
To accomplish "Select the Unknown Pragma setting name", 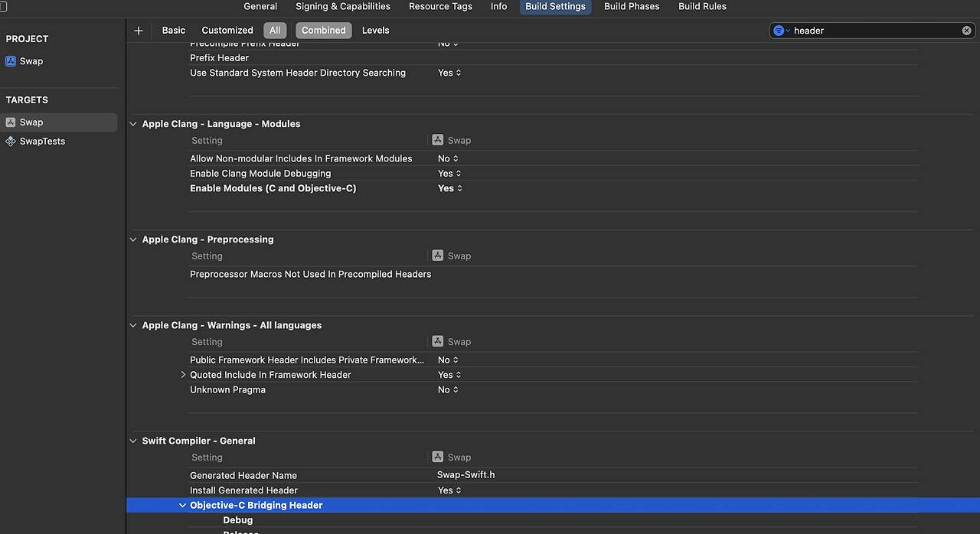I will click(227, 389).
